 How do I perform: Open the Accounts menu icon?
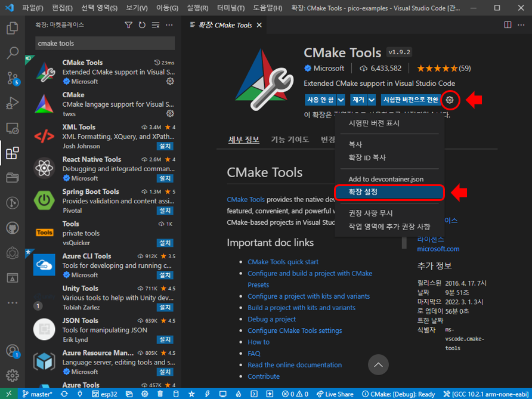click(x=12, y=351)
